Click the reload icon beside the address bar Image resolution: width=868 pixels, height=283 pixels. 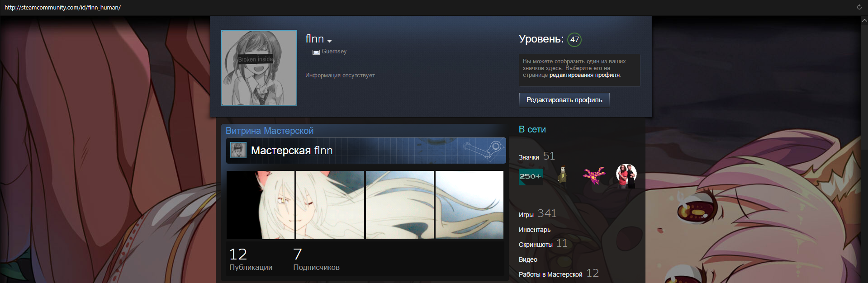[859, 7]
